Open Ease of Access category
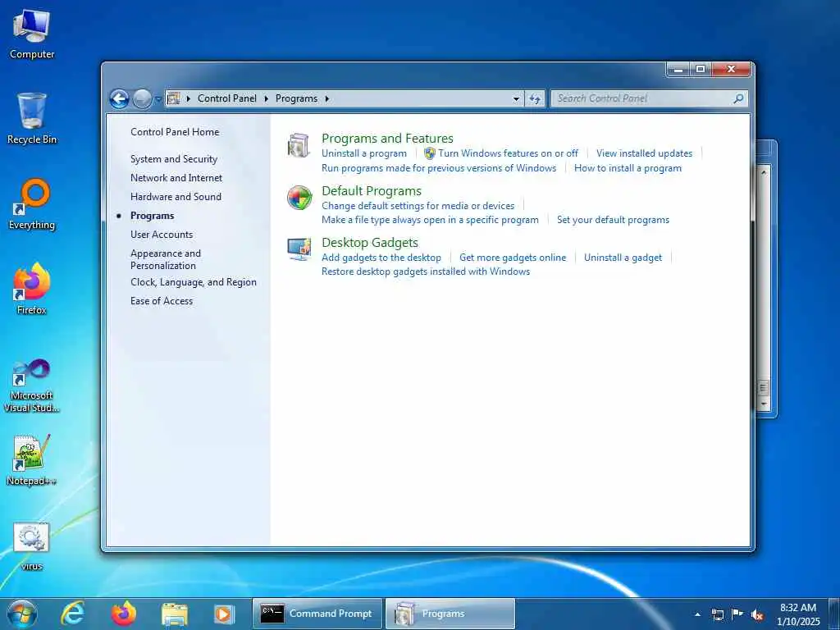The width and height of the screenshot is (840, 630). click(x=162, y=301)
